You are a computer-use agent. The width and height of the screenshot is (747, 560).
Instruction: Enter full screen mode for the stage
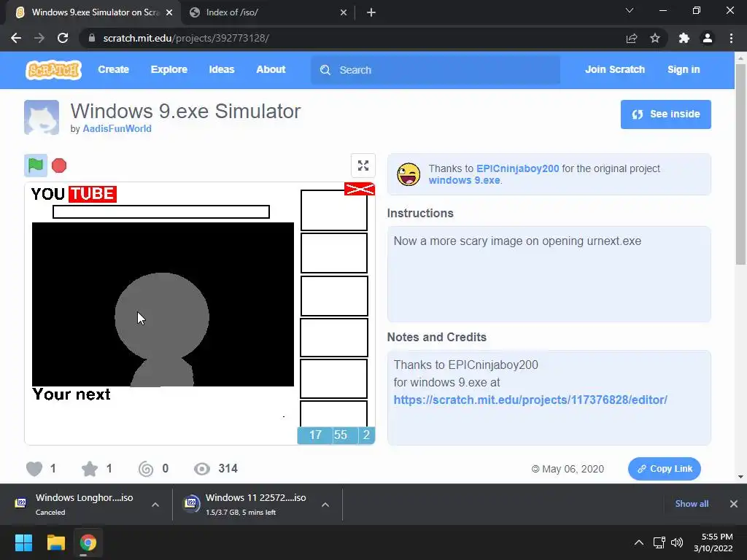[363, 166]
